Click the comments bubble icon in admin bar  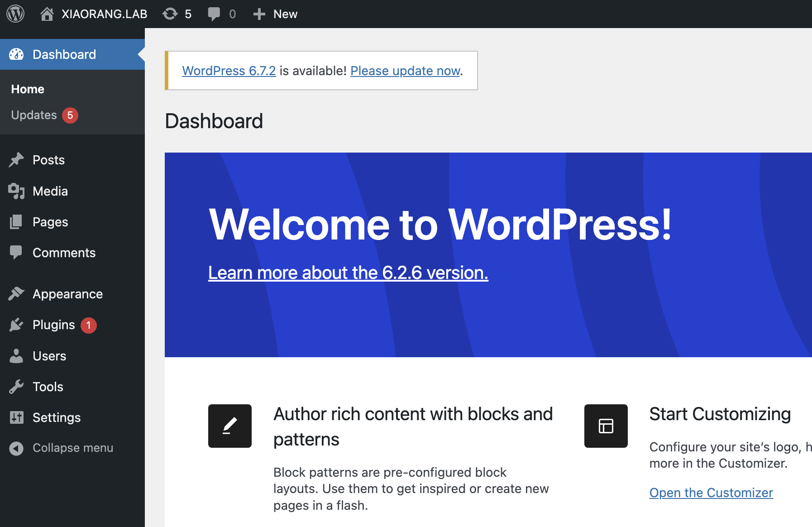214,14
